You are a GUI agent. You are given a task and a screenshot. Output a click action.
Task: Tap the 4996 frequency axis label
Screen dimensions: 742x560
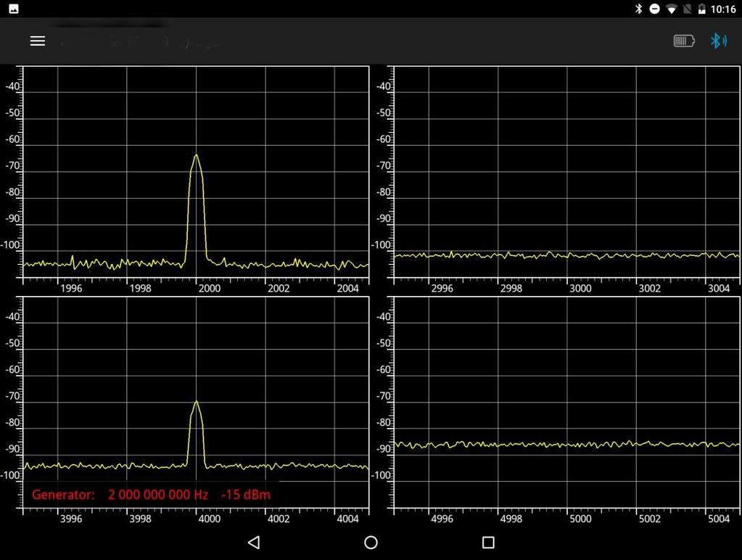tap(442, 519)
